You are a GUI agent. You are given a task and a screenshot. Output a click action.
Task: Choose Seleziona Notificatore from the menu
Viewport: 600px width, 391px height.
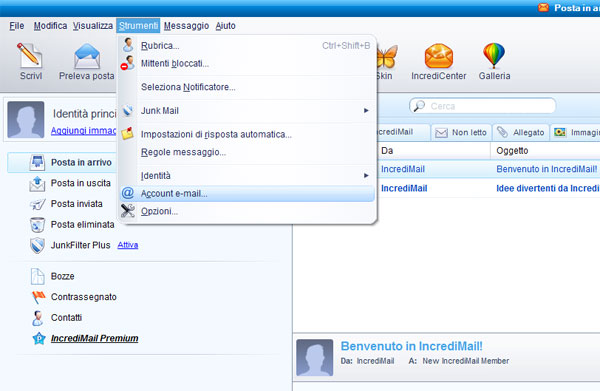coord(247,87)
